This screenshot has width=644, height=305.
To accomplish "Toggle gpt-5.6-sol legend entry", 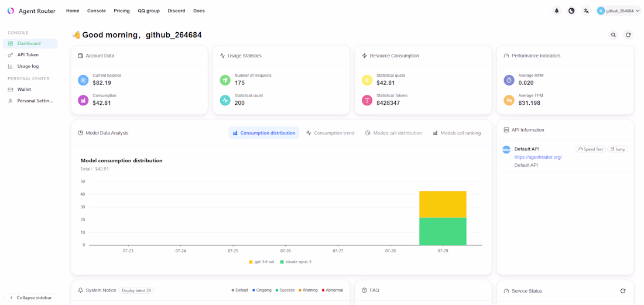I will tap(262, 262).
